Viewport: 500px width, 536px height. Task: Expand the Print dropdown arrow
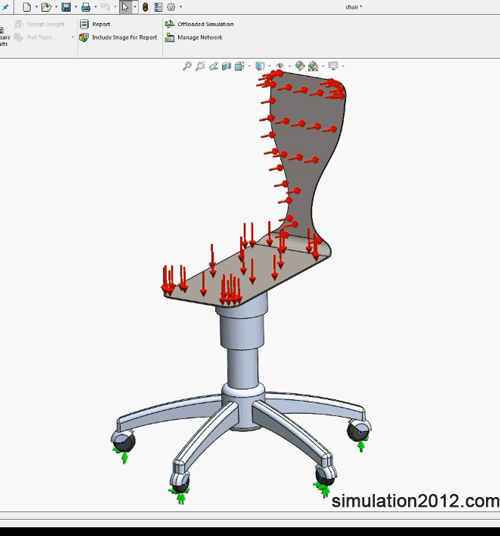pyautogui.click(x=96, y=7)
